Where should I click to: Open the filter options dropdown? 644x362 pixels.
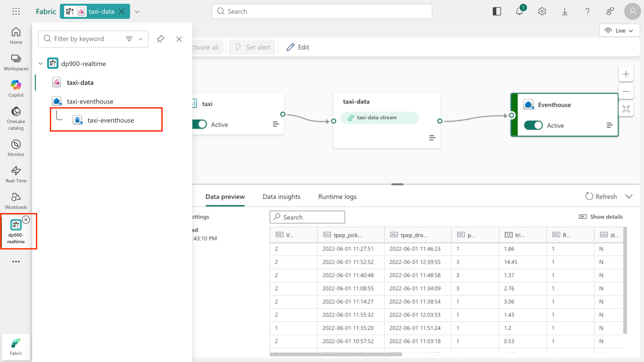135,39
